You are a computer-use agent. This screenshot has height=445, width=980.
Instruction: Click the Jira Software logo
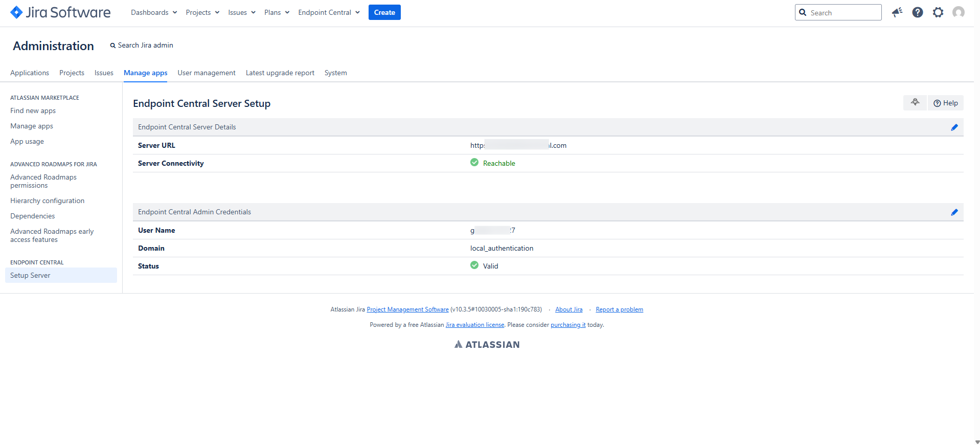point(60,12)
